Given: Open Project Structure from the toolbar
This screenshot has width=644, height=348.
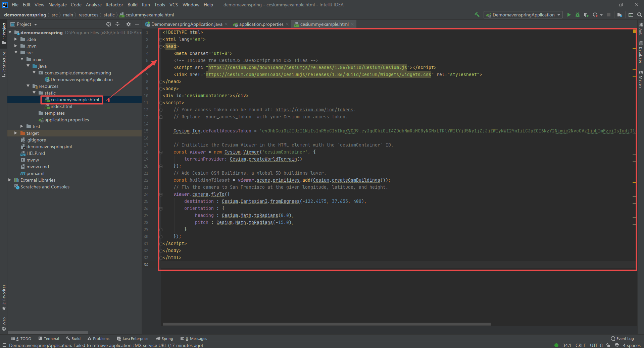Looking at the screenshot, I should tap(620, 15).
